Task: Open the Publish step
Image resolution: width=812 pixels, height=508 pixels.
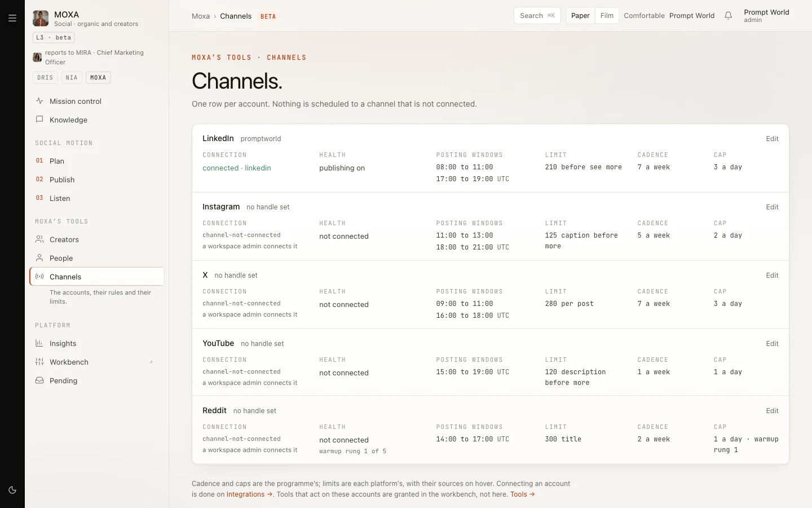Action: pos(97,179)
